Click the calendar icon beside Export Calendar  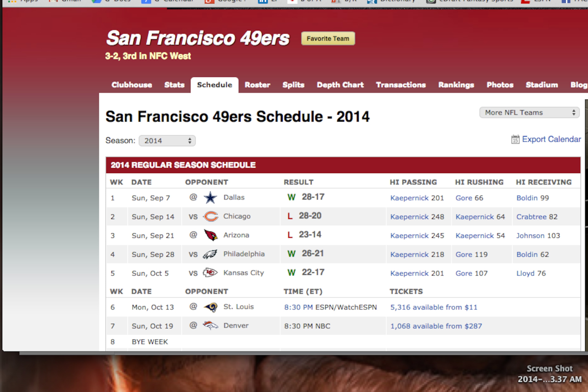point(515,139)
